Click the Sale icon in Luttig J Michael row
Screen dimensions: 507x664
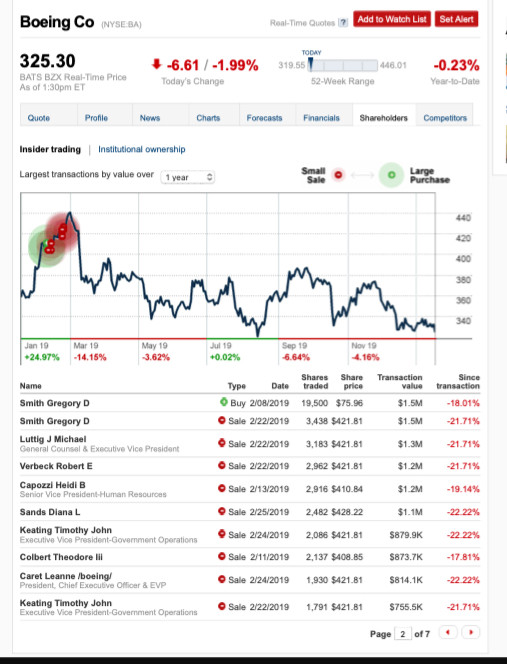pyautogui.click(x=222, y=443)
